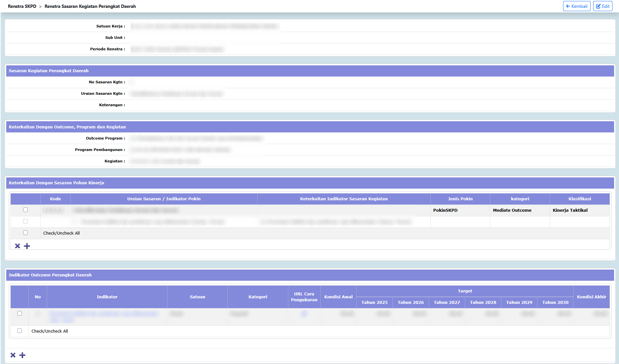
Task: Toggle Check/Uncheck All in Indikator Outcome table
Action: [x=20, y=331]
